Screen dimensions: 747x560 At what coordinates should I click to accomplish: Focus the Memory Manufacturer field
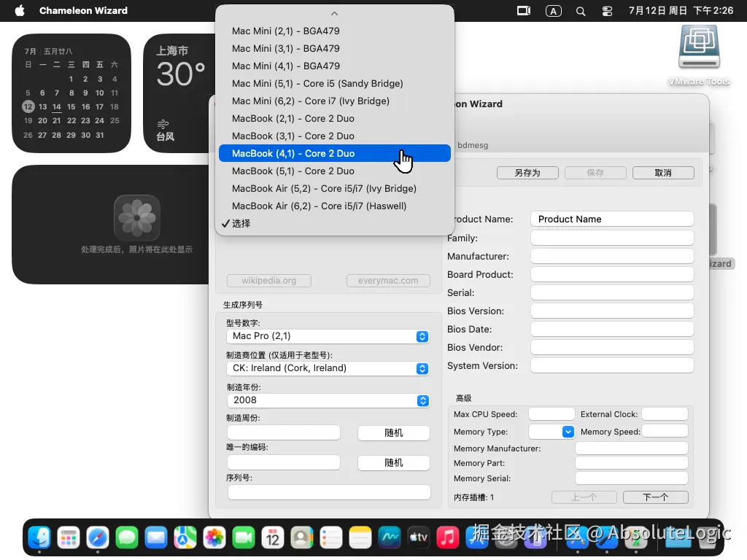[x=632, y=448]
